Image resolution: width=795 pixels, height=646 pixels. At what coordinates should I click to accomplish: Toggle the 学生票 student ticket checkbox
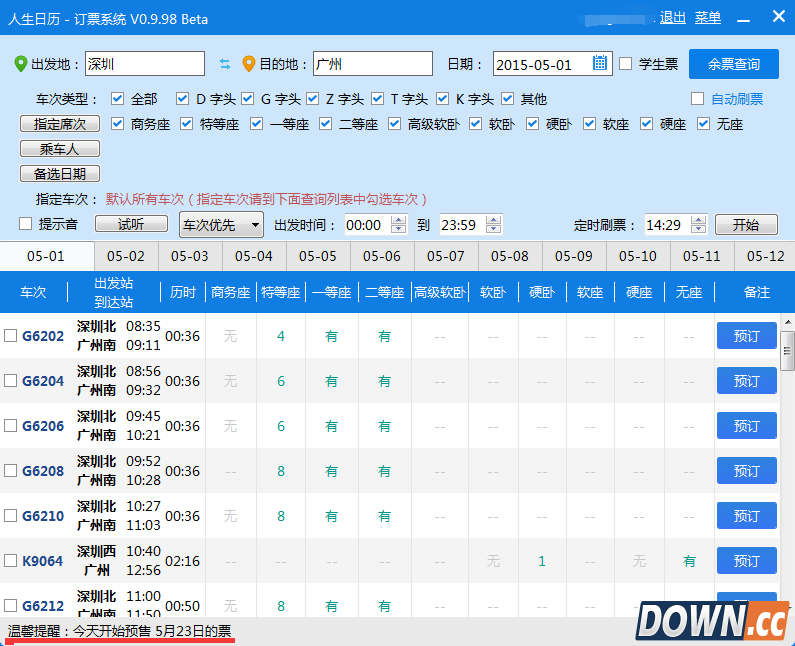626,63
